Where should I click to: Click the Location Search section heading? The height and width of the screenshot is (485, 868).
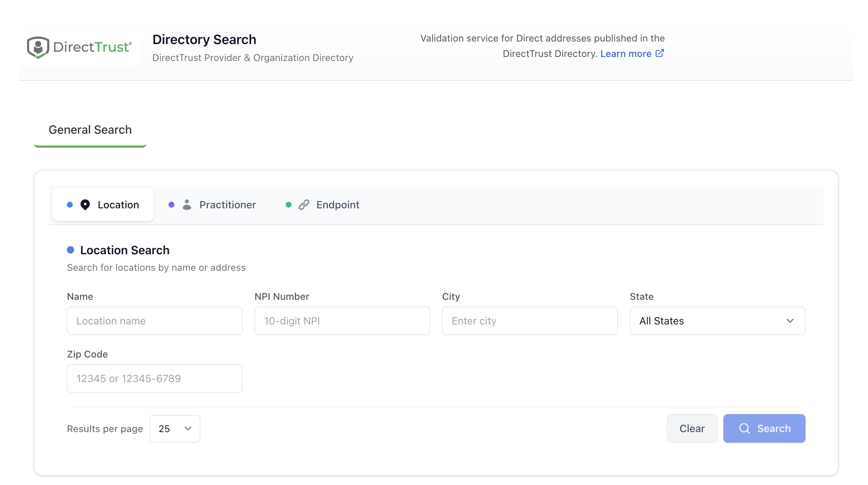pyautogui.click(x=125, y=250)
